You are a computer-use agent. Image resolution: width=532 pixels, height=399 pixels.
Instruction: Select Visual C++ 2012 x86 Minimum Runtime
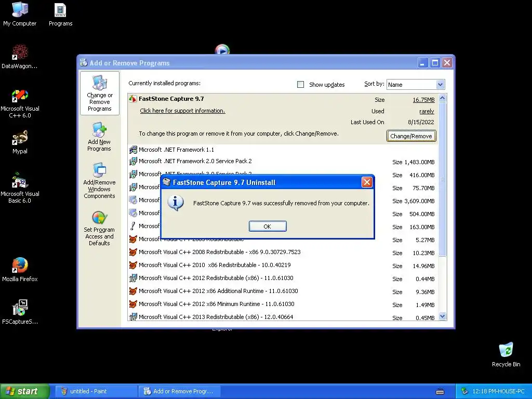tap(283, 304)
